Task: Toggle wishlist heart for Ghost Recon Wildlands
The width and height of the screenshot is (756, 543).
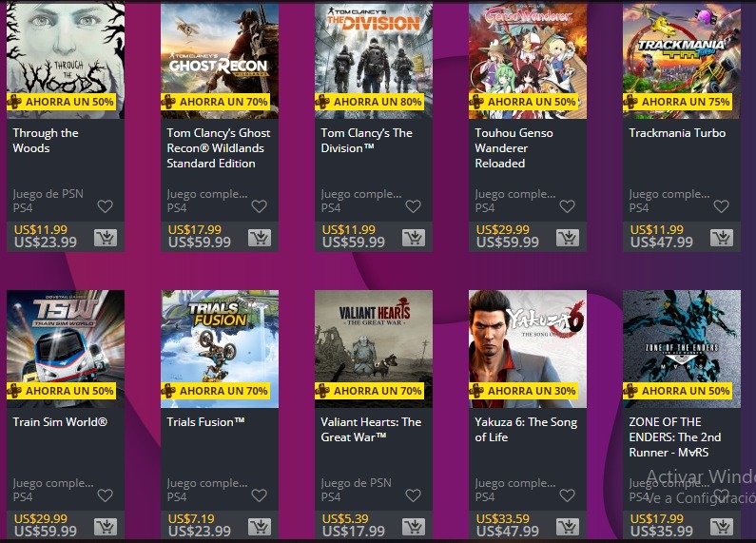Action: click(x=260, y=206)
